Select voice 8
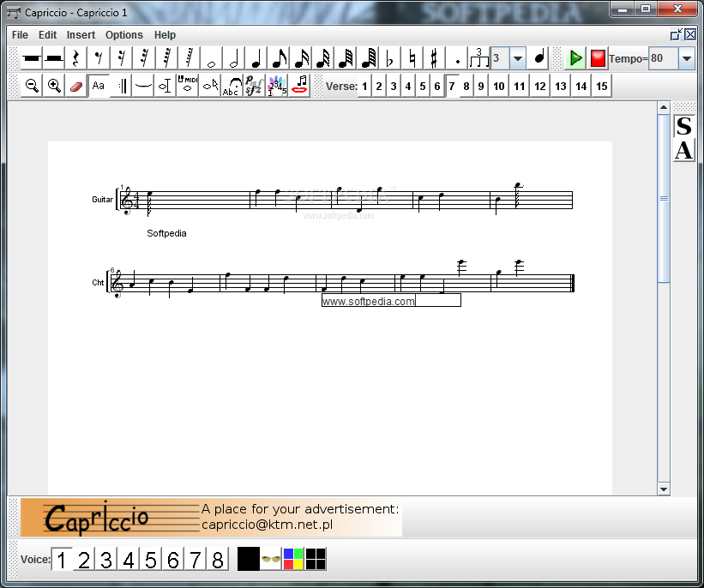Screen dimensions: 704x588 (x=218, y=560)
